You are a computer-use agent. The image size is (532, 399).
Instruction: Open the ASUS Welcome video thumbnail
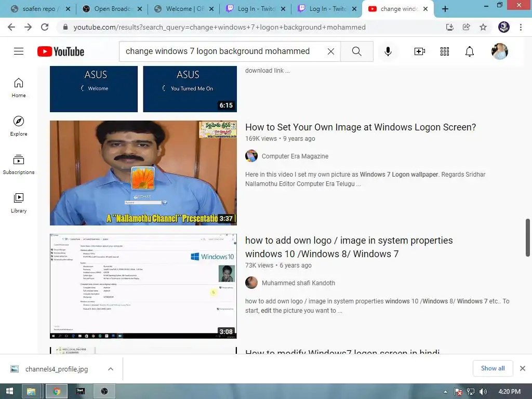pos(143,89)
